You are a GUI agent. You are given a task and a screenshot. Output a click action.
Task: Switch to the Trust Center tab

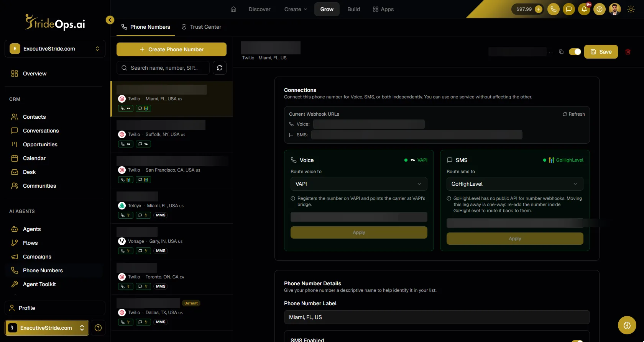[x=201, y=27]
